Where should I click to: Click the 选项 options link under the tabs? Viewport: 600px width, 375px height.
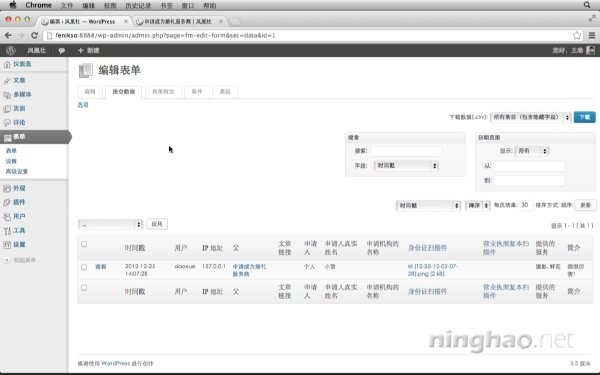coord(83,105)
